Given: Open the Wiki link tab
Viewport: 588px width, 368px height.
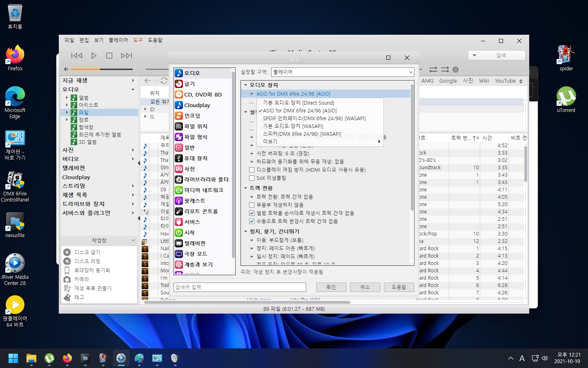Looking at the screenshot, I should coord(484,81).
